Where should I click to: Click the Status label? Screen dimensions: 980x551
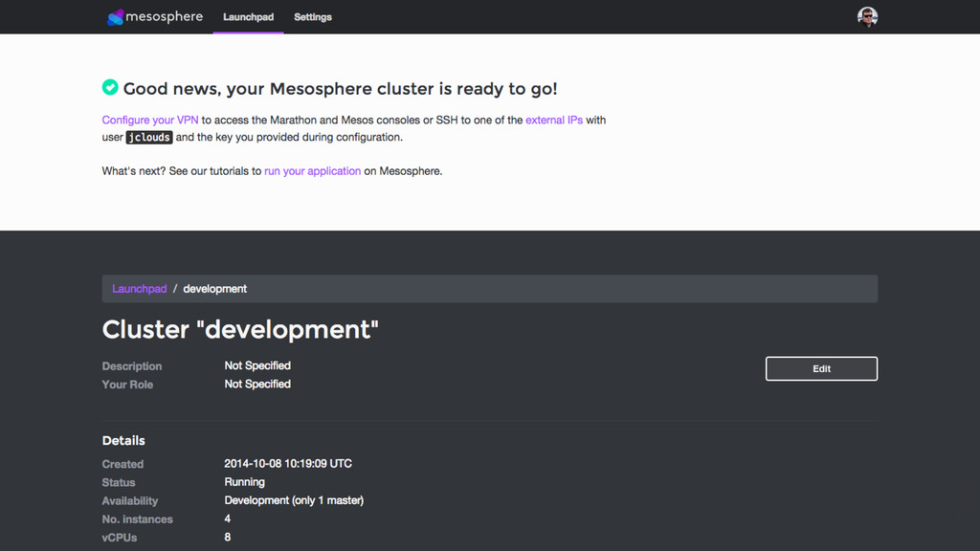tap(119, 482)
